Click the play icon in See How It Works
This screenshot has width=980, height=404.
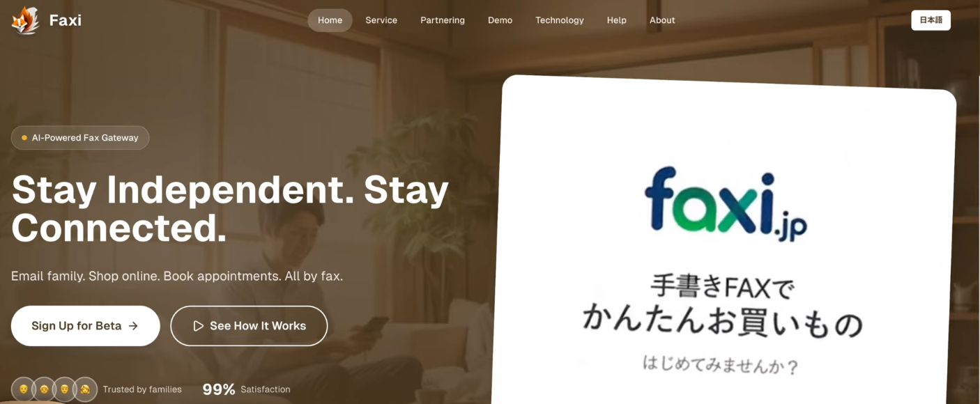point(198,326)
